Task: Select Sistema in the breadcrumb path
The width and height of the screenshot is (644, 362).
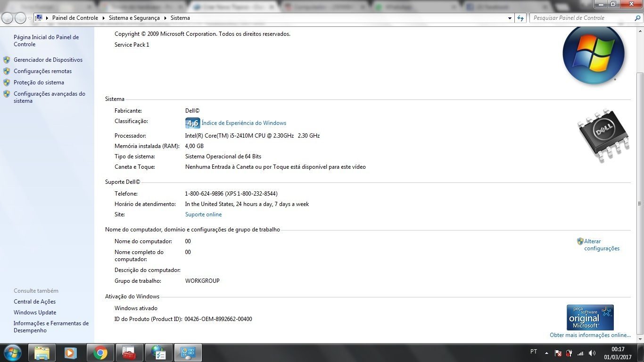Action: (180, 18)
